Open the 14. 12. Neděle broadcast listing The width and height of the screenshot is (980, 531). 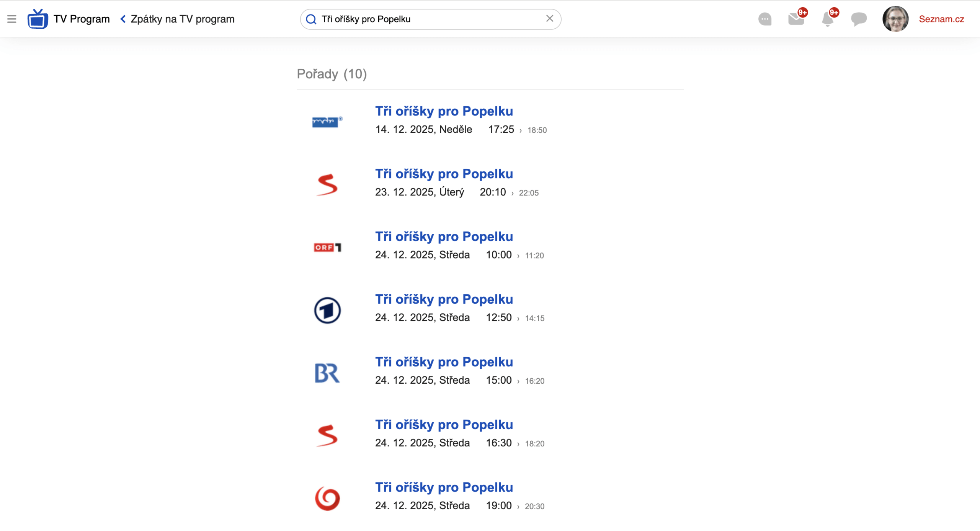444,111
